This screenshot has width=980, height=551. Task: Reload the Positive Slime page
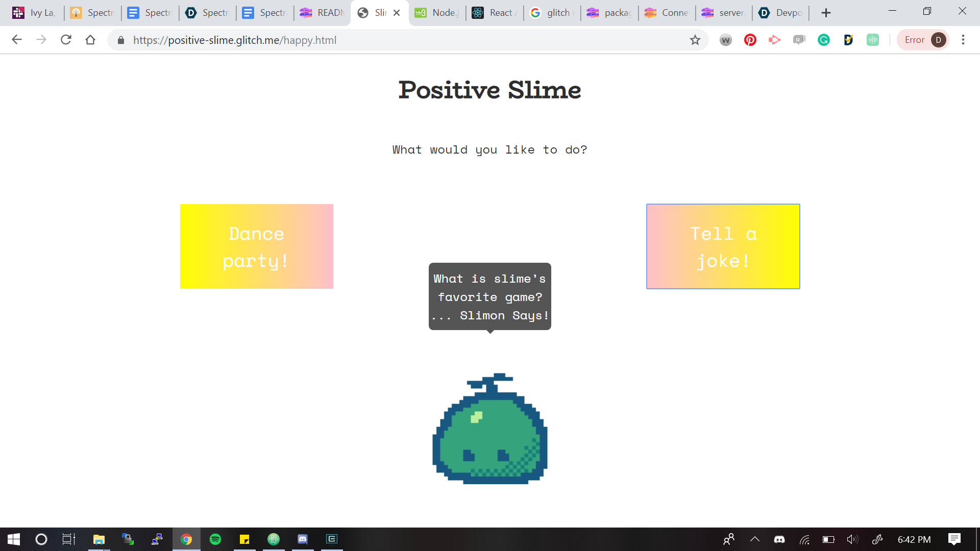click(66, 40)
